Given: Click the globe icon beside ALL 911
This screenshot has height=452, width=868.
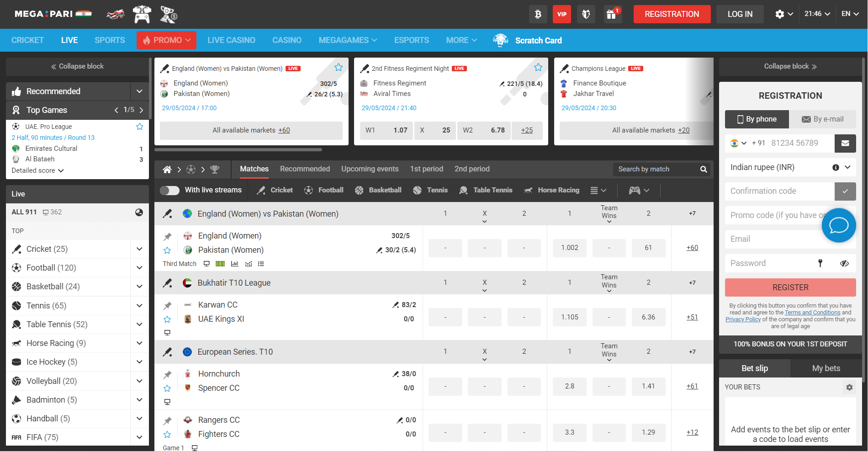Looking at the screenshot, I should point(139,213).
